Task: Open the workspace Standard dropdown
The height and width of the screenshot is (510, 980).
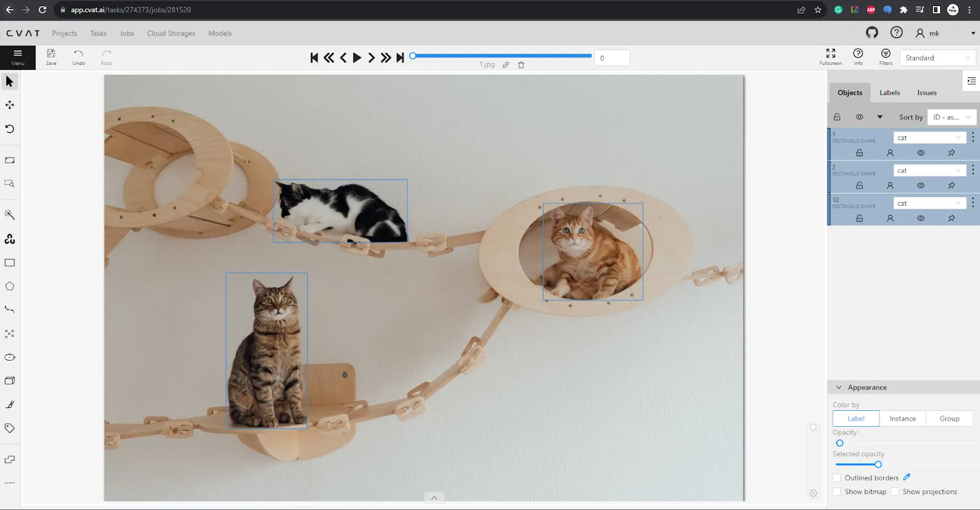Action: 937,58
